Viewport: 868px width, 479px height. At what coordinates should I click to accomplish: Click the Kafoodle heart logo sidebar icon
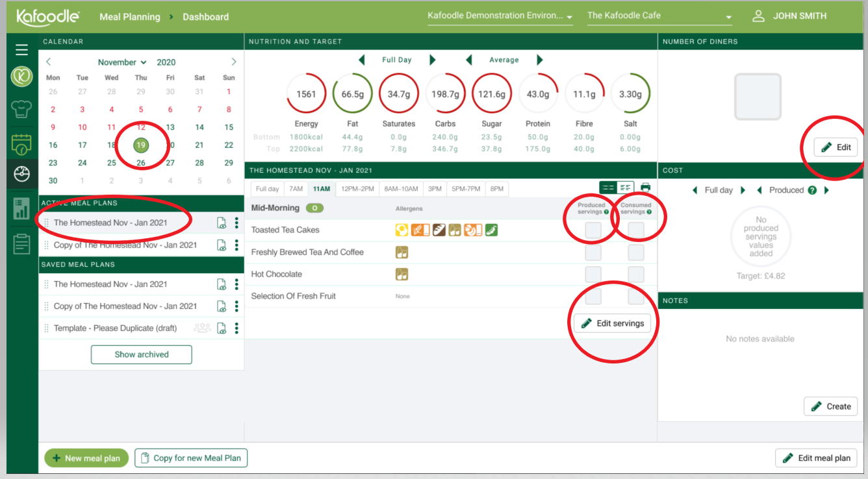(x=22, y=77)
